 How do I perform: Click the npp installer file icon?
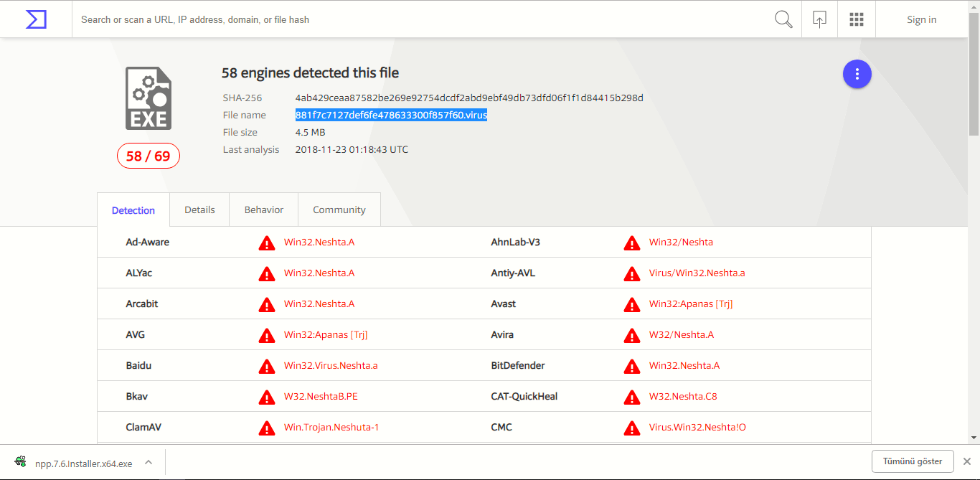click(21, 463)
